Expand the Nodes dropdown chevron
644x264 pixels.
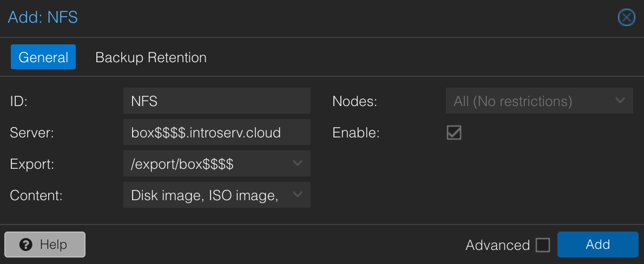point(620,101)
